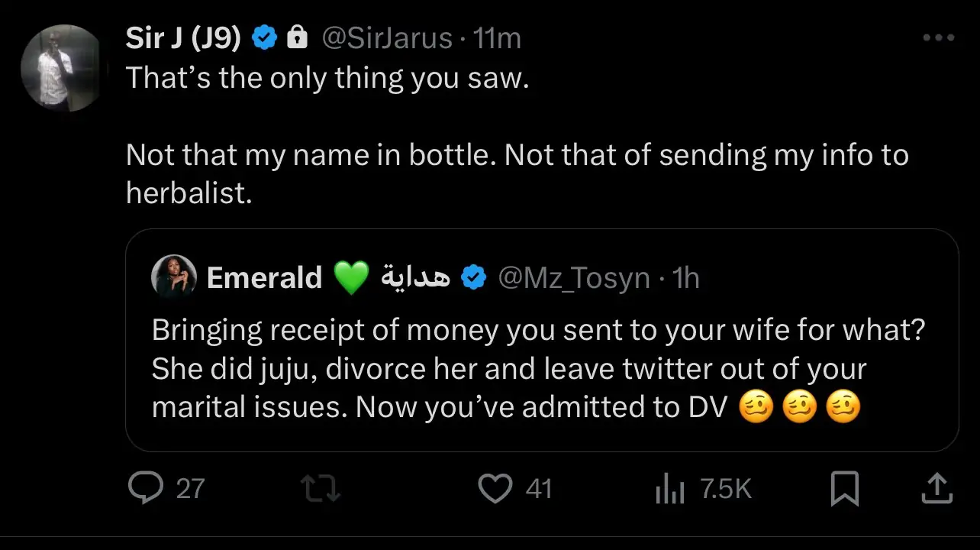The image size is (980, 550).
Task: Click the verified badge next to Emerald's name
Action: pos(474,278)
